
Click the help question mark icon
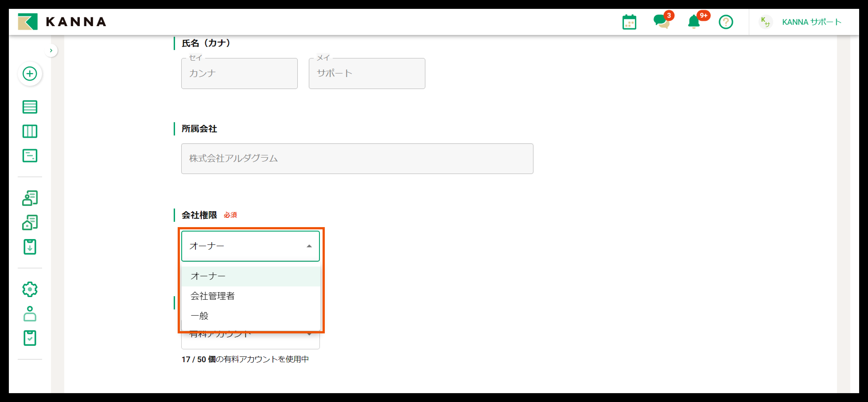(726, 22)
